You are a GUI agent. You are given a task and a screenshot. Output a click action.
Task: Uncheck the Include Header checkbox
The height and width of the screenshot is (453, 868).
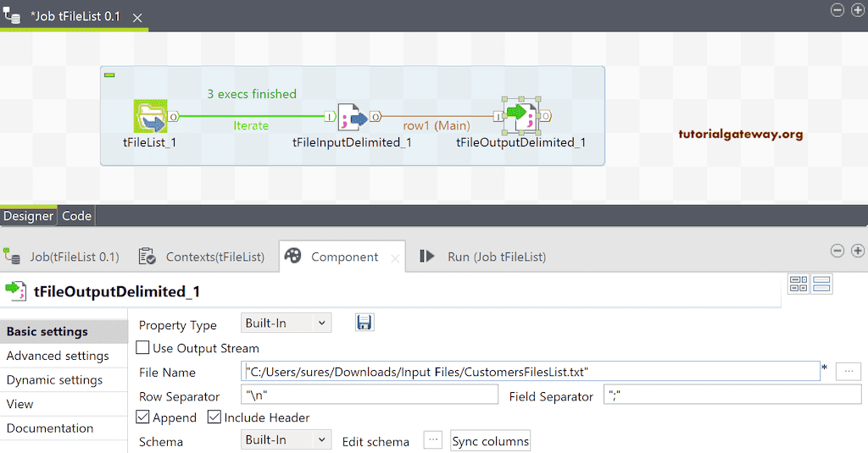pos(214,417)
